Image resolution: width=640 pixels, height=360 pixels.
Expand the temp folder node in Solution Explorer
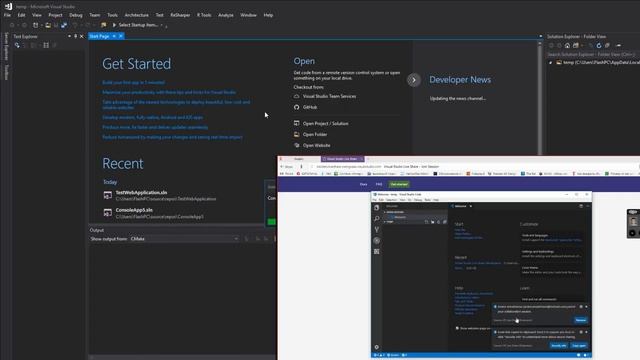[x=551, y=62]
